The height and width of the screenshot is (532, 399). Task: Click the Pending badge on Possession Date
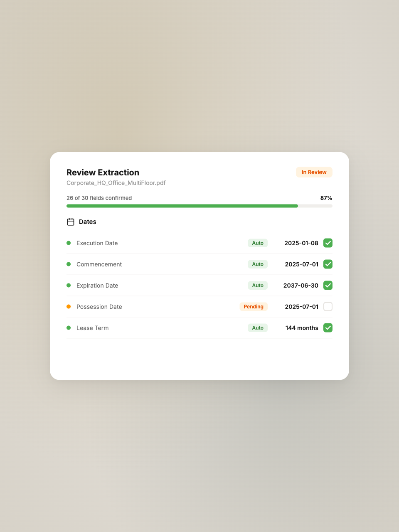click(254, 307)
